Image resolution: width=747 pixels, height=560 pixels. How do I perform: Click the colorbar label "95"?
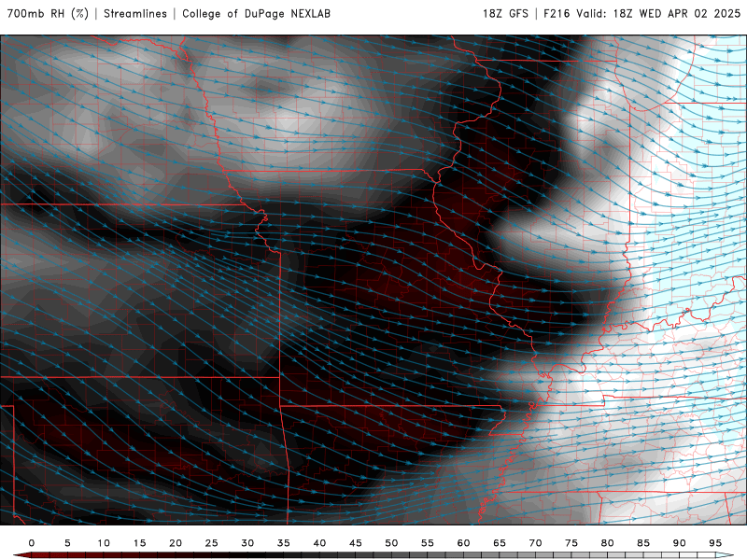pyautogui.click(x=715, y=543)
